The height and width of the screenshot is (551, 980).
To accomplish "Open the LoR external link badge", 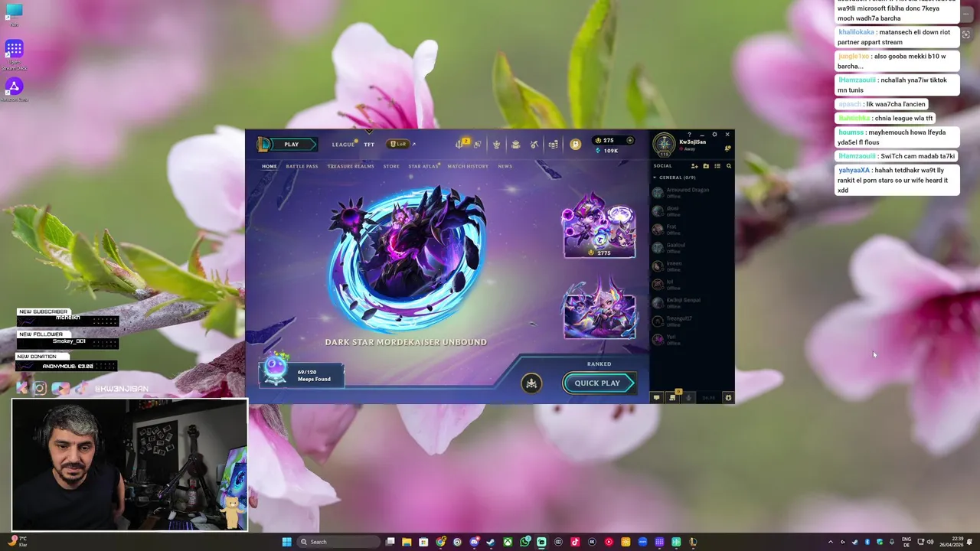I will (x=400, y=144).
